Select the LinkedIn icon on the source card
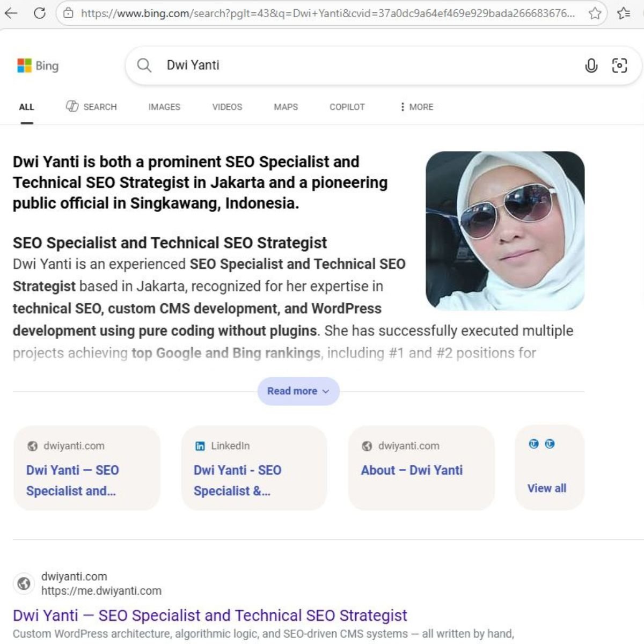 pos(200,445)
